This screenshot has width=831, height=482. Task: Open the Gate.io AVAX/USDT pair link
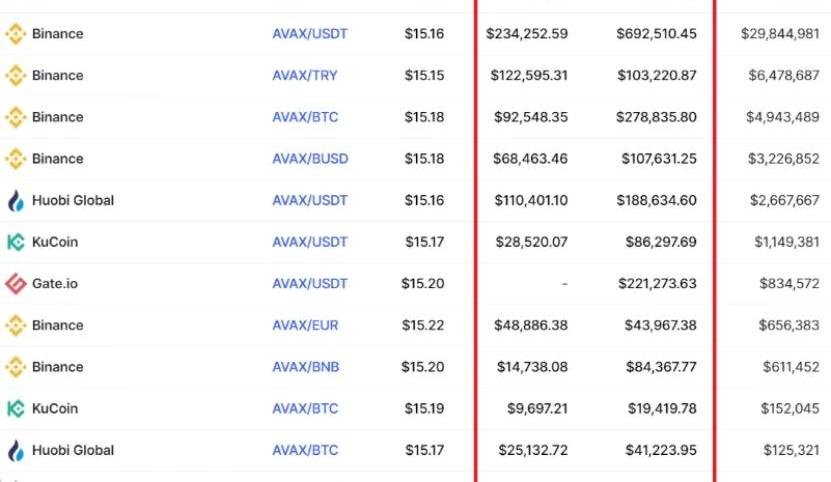310,284
